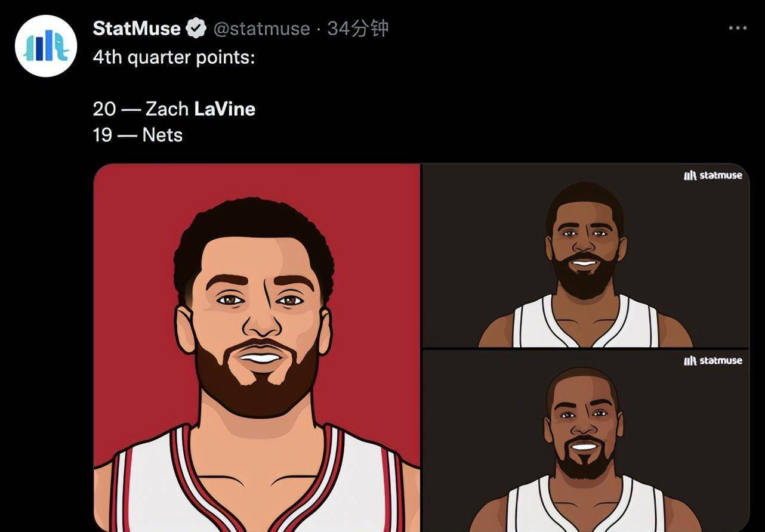Open the top-right Nets player illustration
Viewport: 765px width, 532px height.
tap(585, 255)
